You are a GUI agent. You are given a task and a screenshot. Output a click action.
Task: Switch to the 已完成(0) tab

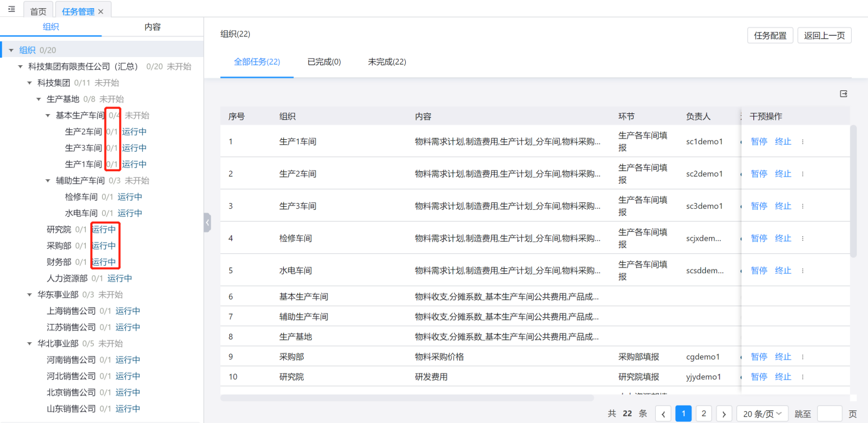324,62
